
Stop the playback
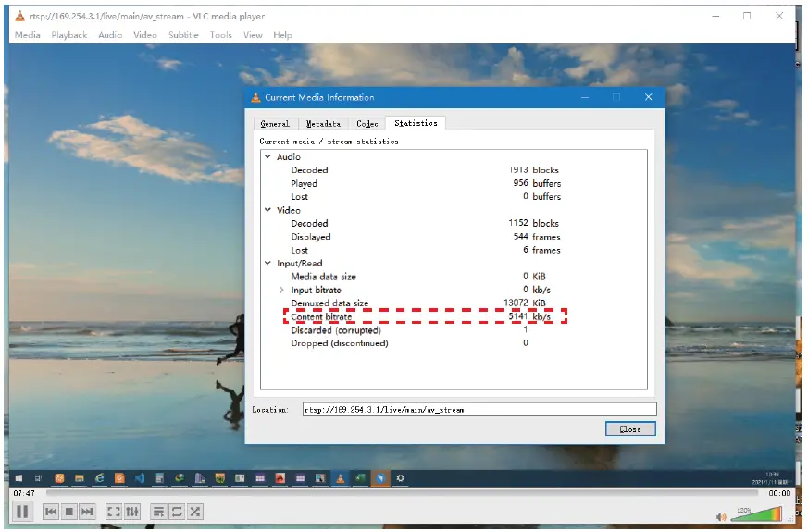(x=69, y=512)
